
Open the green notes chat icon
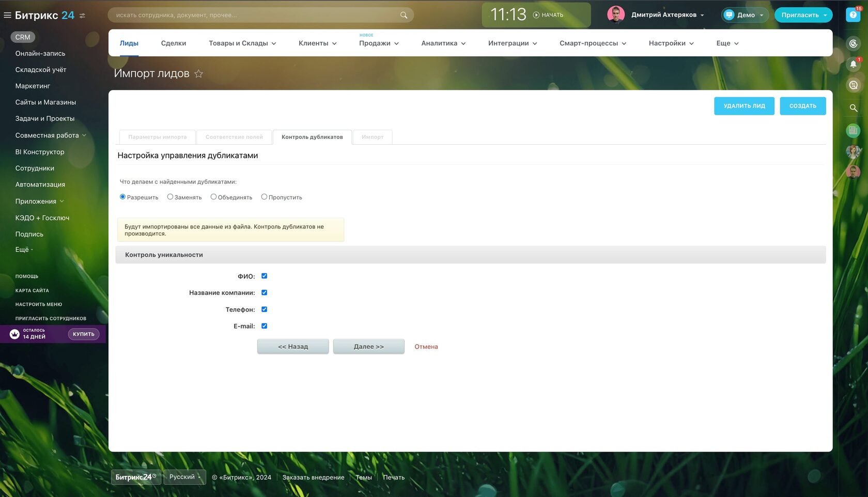[854, 130]
